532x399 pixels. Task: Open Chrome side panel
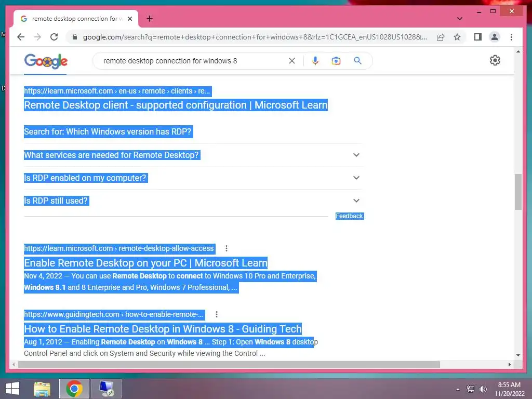pos(478,37)
